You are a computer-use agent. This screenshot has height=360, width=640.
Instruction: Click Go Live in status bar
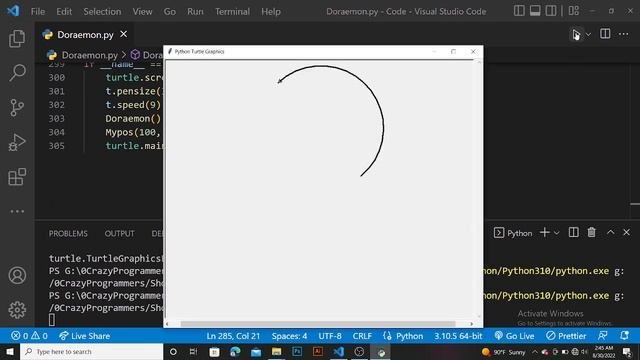[x=514, y=336]
